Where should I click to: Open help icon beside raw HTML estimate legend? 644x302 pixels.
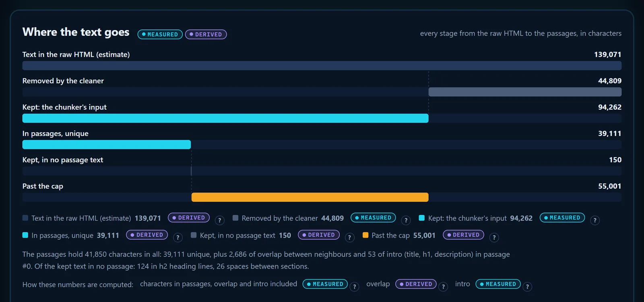point(219,220)
